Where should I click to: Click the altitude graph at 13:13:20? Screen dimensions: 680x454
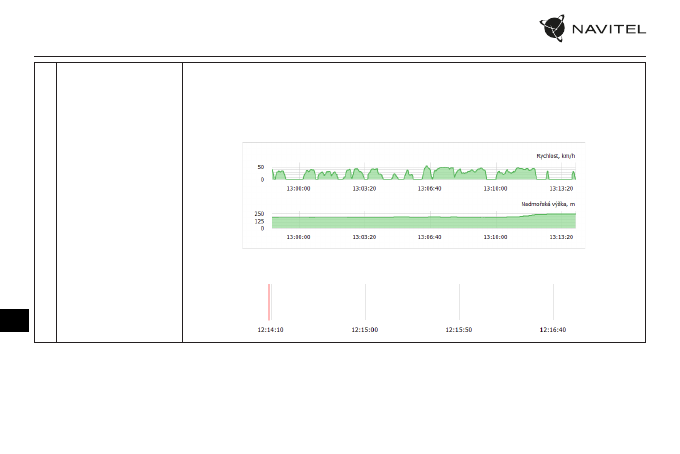point(562,220)
